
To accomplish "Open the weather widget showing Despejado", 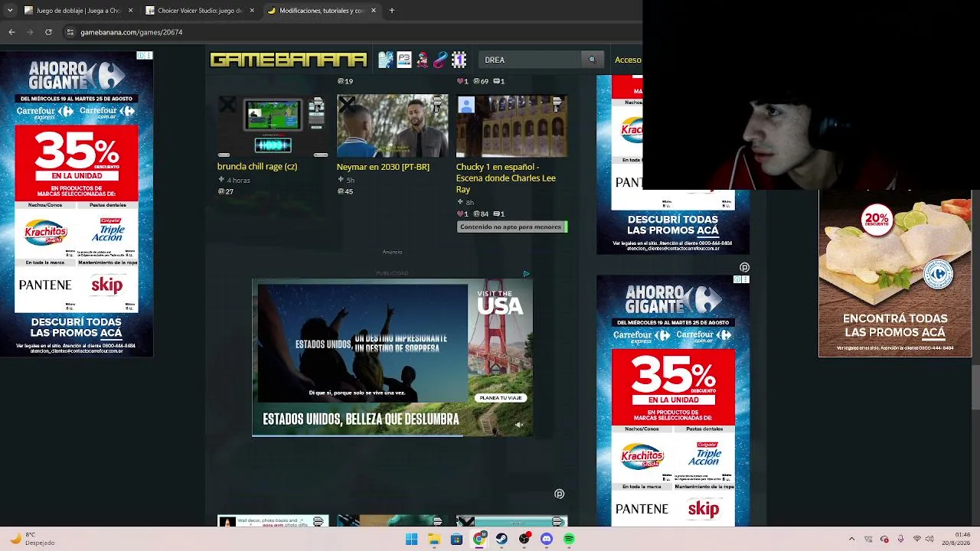I will pyautogui.click(x=31, y=539).
